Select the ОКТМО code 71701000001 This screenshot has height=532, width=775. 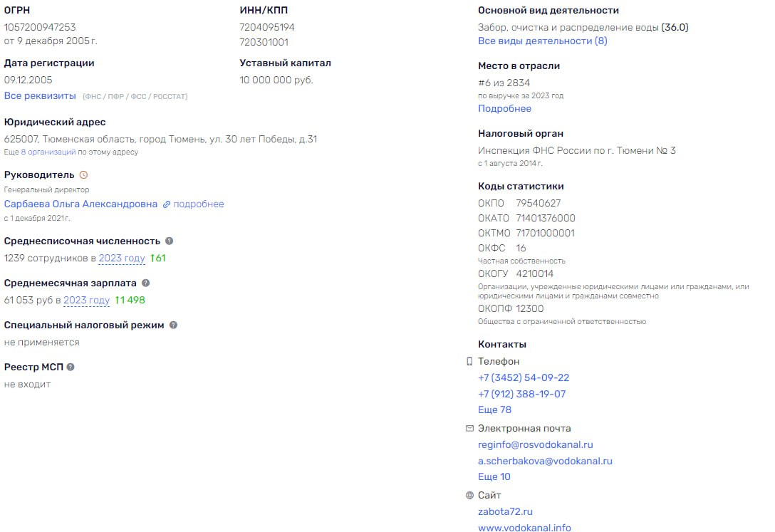point(545,233)
